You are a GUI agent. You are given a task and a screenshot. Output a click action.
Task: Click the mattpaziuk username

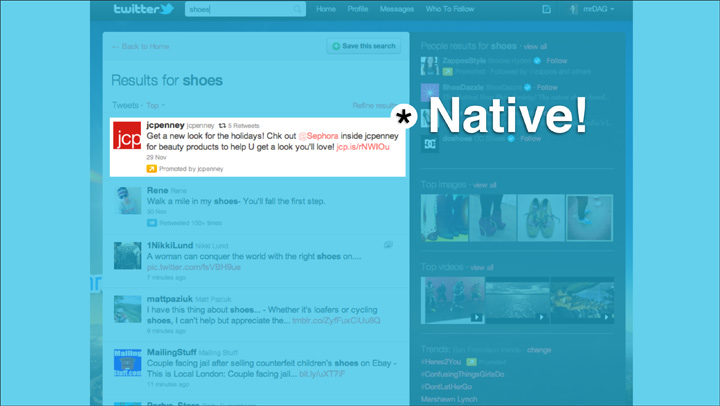pyautogui.click(x=169, y=299)
